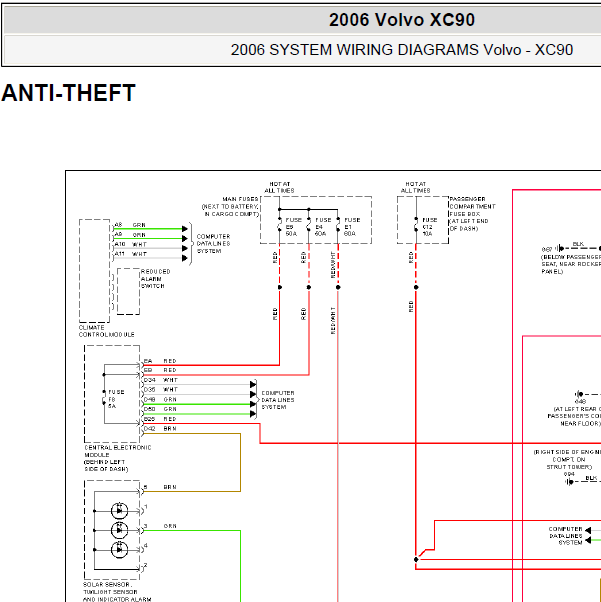This screenshot has width=601, height=602.
Task: Click the 'FUSE F8 5A' label
Action: [116, 399]
